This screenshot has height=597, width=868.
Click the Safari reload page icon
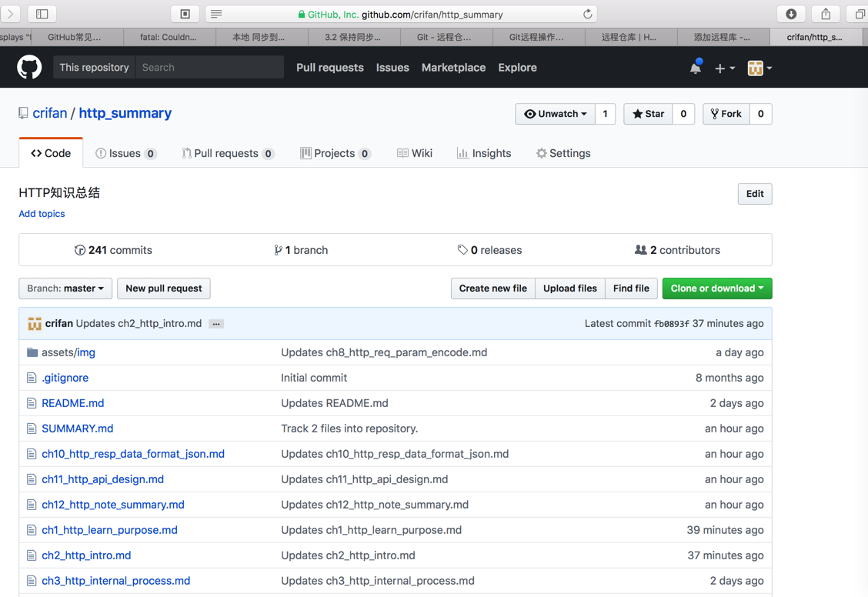587,14
